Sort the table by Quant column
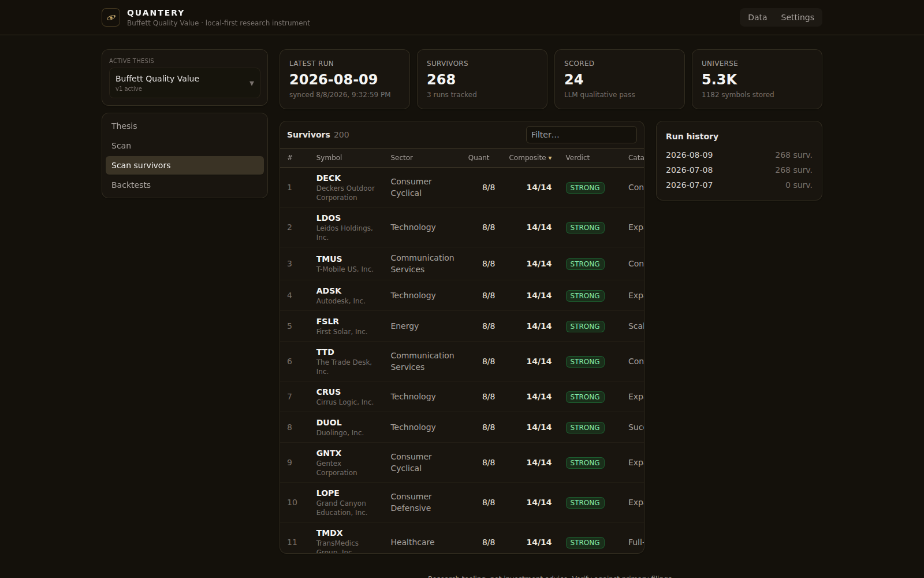The height and width of the screenshot is (578, 924). [479, 158]
